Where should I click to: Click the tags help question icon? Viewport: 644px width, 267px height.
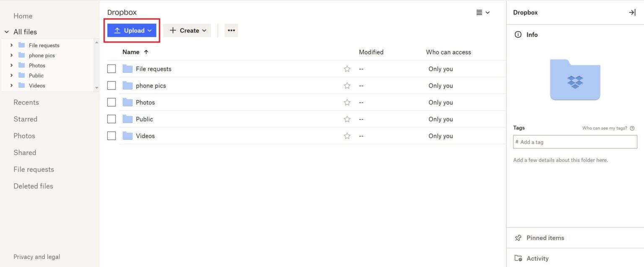(632, 128)
